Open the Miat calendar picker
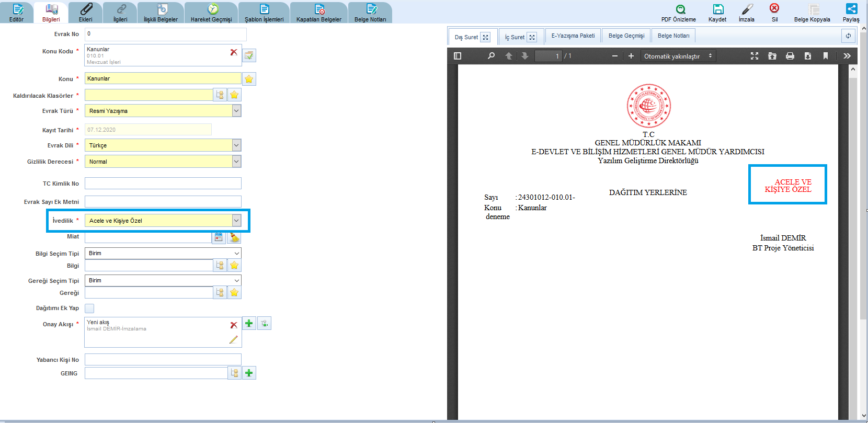 [219, 237]
